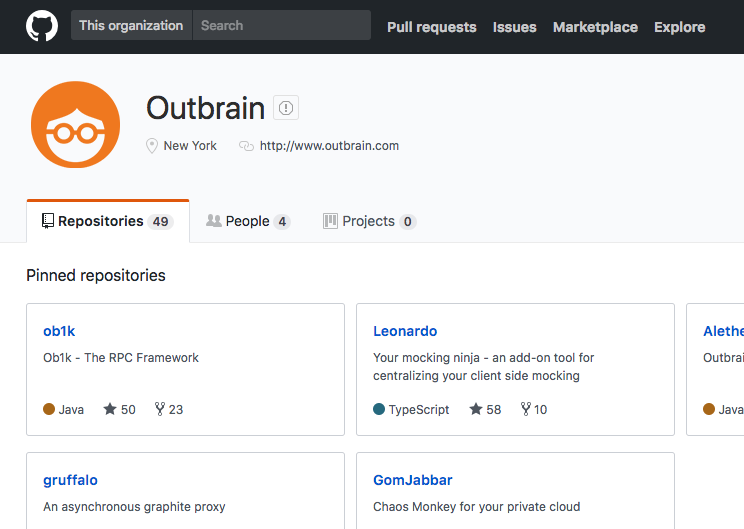The height and width of the screenshot is (529, 744).
Task: Click the people icon on People tab
Action: pyautogui.click(x=214, y=221)
